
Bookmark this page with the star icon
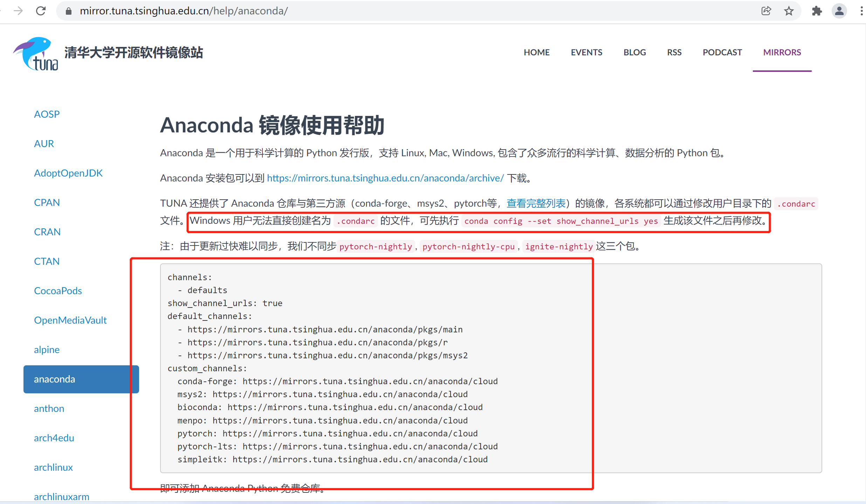(x=789, y=11)
